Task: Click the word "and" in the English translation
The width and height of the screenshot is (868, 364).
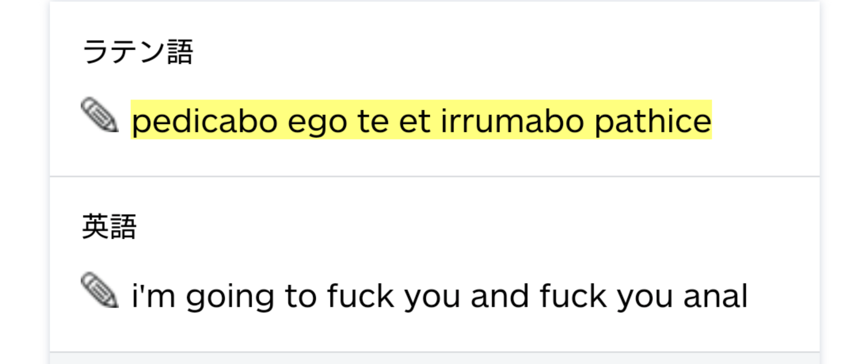Action: click(499, 296)
